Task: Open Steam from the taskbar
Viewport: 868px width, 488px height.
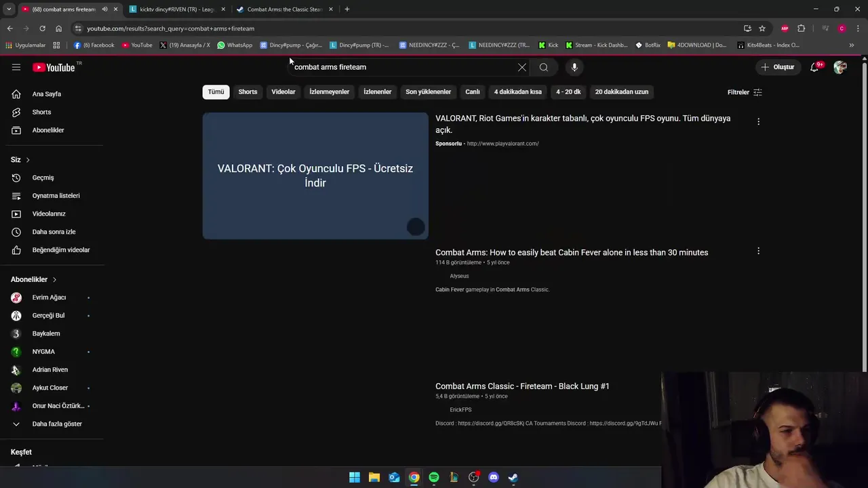Action: point(513,477)
